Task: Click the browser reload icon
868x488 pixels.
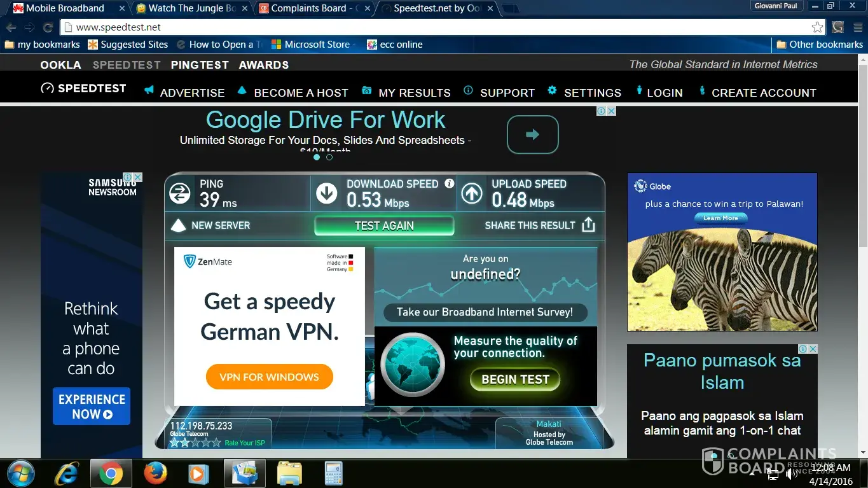Action: (x=48, y=27)
